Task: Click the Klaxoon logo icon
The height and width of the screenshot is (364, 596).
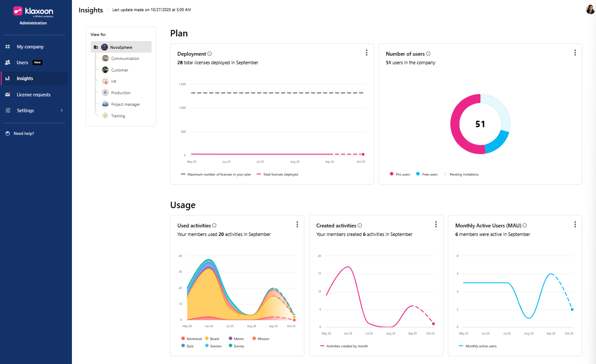Action: pos(18,11)
